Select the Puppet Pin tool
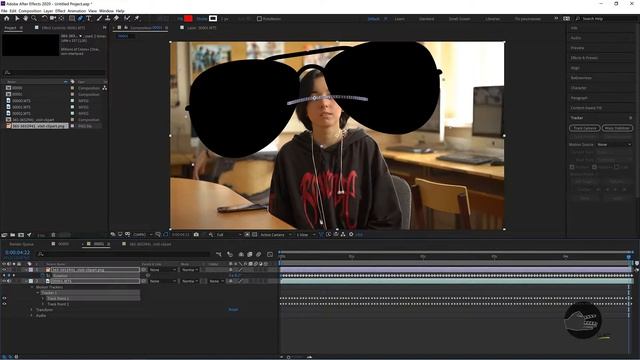Screen dimensions: 640x360 [137, 18]
